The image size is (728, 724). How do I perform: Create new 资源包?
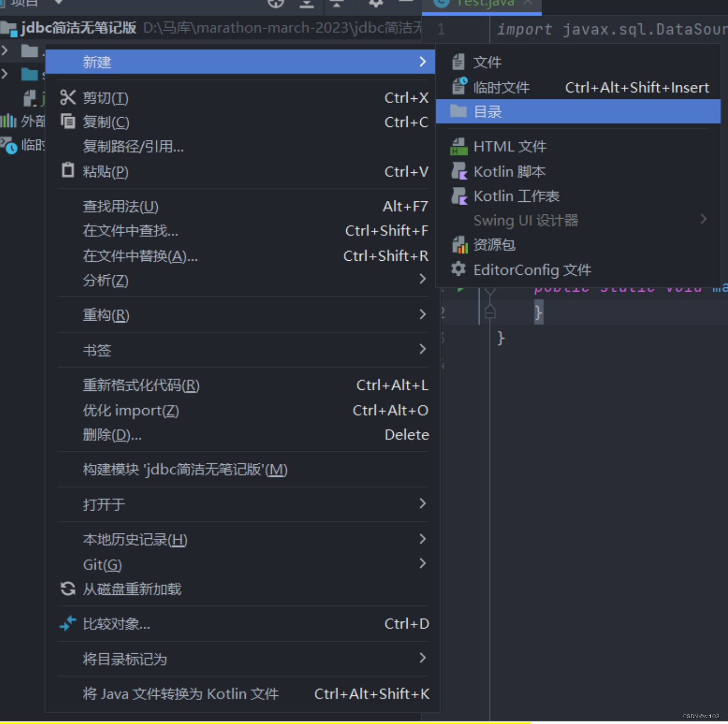pos(578,245)
